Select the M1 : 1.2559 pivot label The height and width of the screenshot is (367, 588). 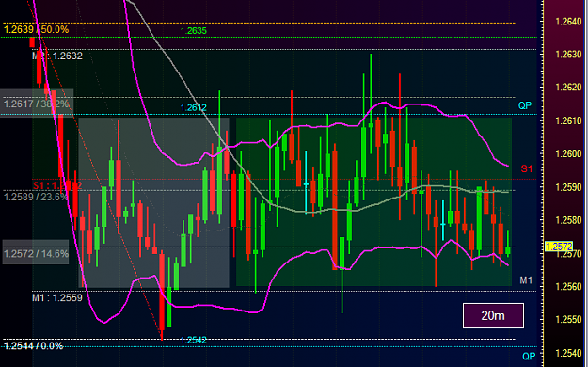coord(57,298)
